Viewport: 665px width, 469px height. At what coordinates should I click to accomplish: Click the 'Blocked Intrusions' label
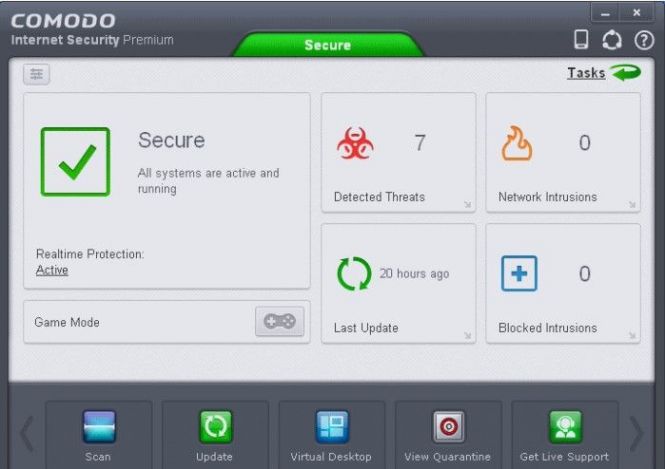(x=548, y=328)
